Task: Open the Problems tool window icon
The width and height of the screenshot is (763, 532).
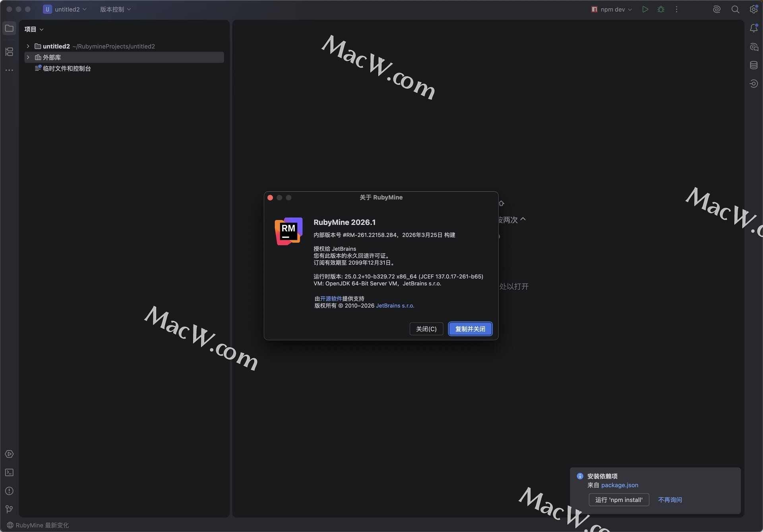Action: tap(9, 491)
